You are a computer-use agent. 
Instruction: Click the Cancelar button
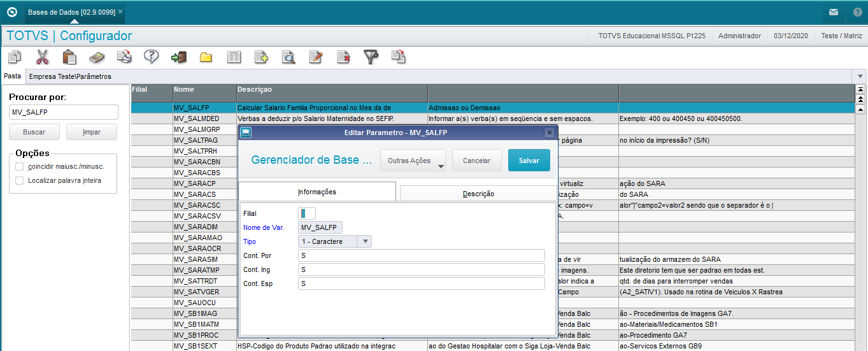476,161
